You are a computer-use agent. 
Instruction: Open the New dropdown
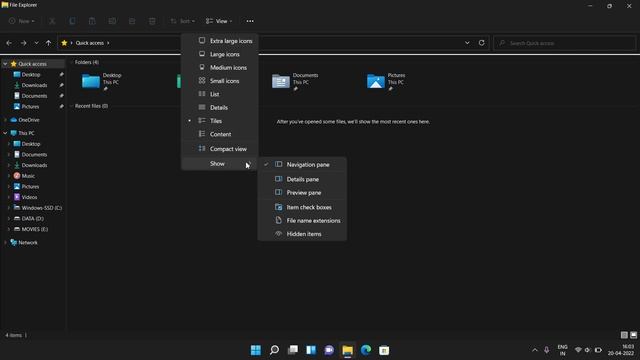pos(22,21)
